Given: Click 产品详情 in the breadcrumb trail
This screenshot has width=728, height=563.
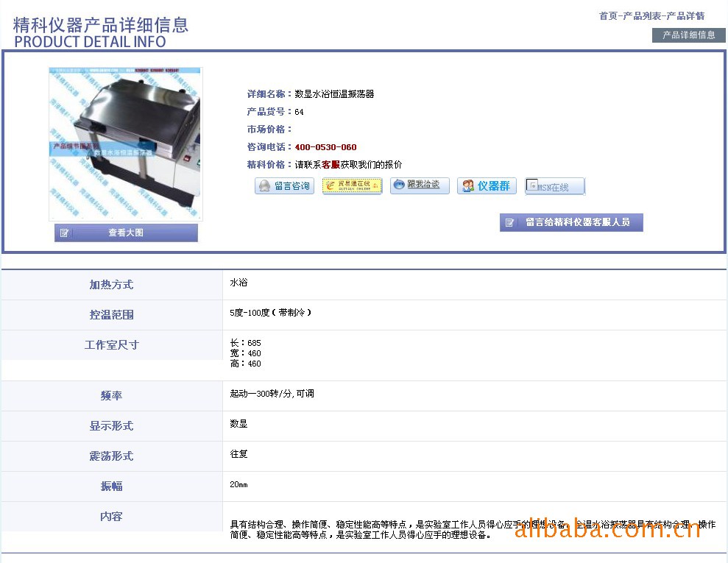Looking at the screenshot, I should point(685,16).
